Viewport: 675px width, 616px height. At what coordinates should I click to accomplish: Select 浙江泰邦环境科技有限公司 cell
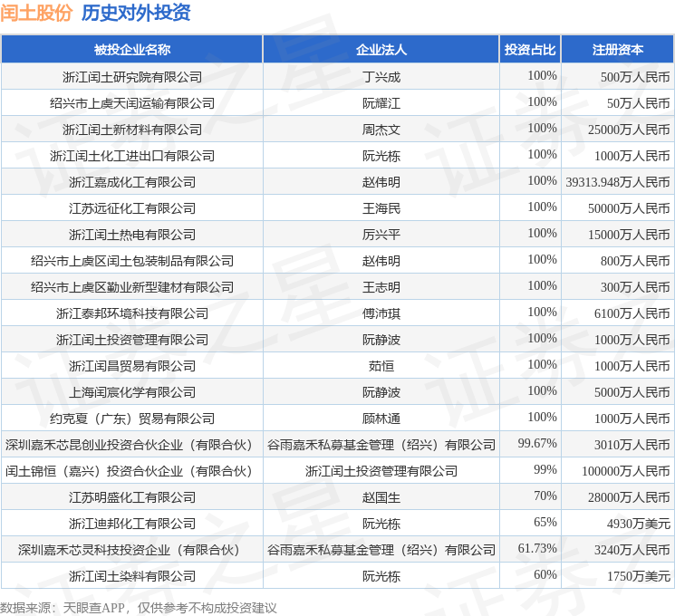click(132, 313)
